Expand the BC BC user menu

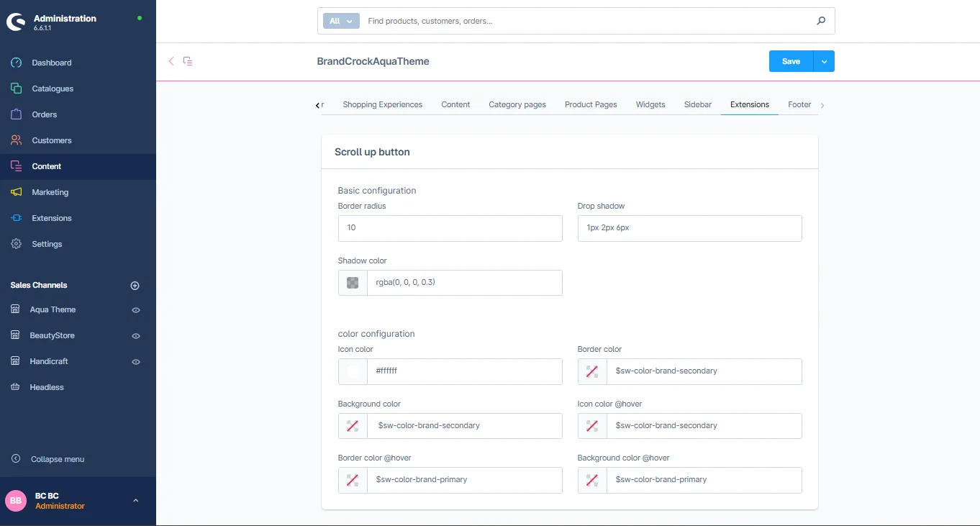(x=135, y=501)
